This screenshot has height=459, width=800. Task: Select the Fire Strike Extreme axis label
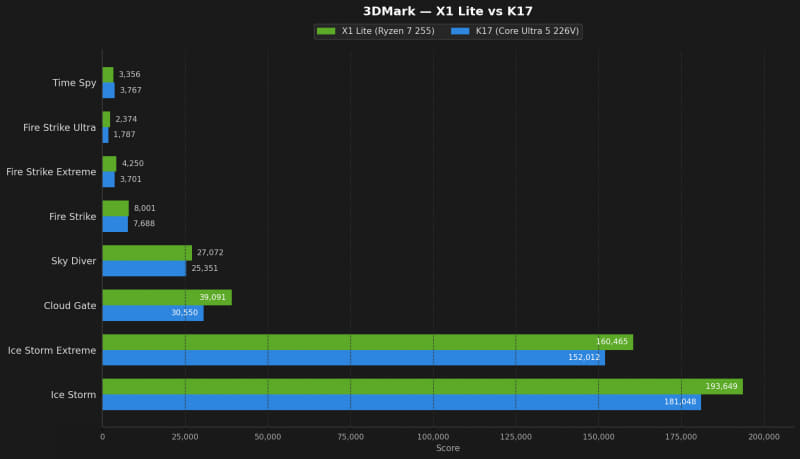[x=51, y=172]
